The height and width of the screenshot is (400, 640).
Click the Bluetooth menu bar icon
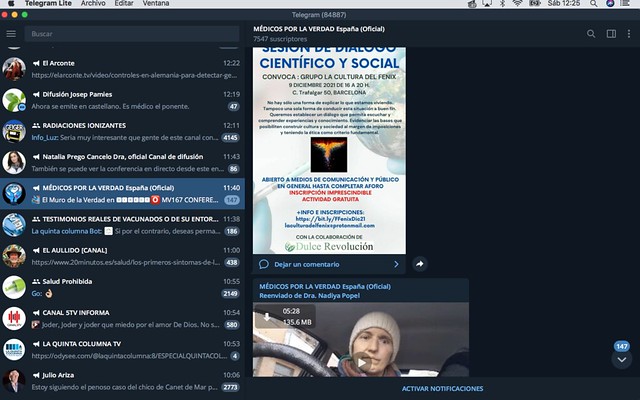[x=503, y=3]
